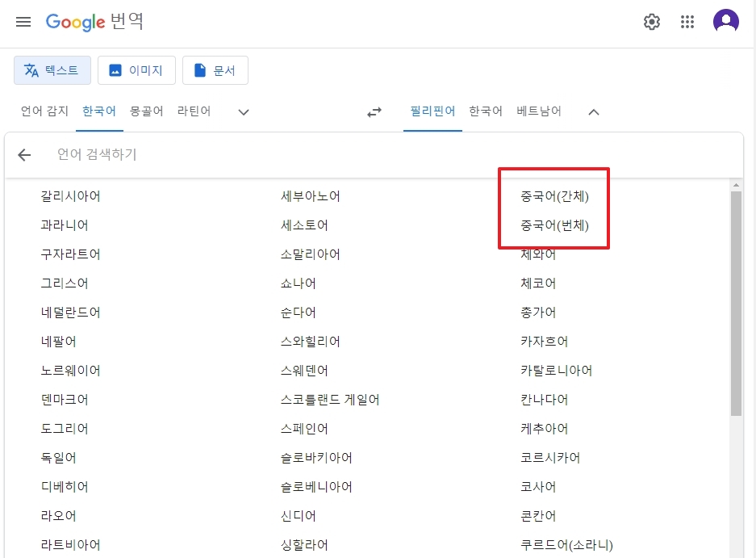Screen dimensions: 756x558
Task: Select 라오어 from the list
Action: point(58,516)
